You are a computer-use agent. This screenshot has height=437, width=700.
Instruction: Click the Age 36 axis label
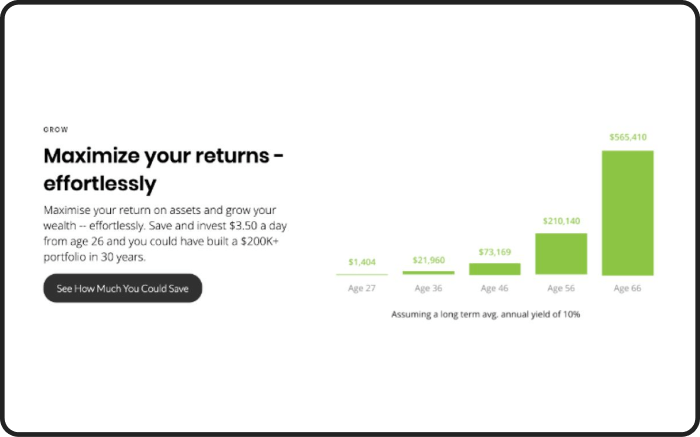click(x=428, y=288)
